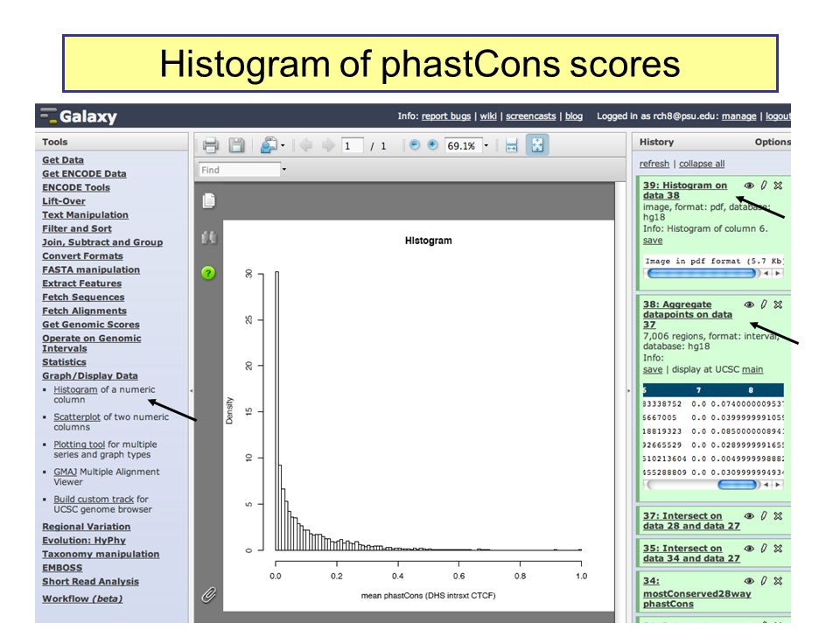Click the logout link
This screenshot has width=840, height=630.
click(x=778, y=115)
